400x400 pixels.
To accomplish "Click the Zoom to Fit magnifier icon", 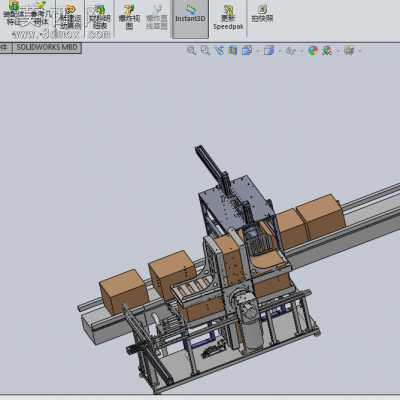I will (191, 51).
